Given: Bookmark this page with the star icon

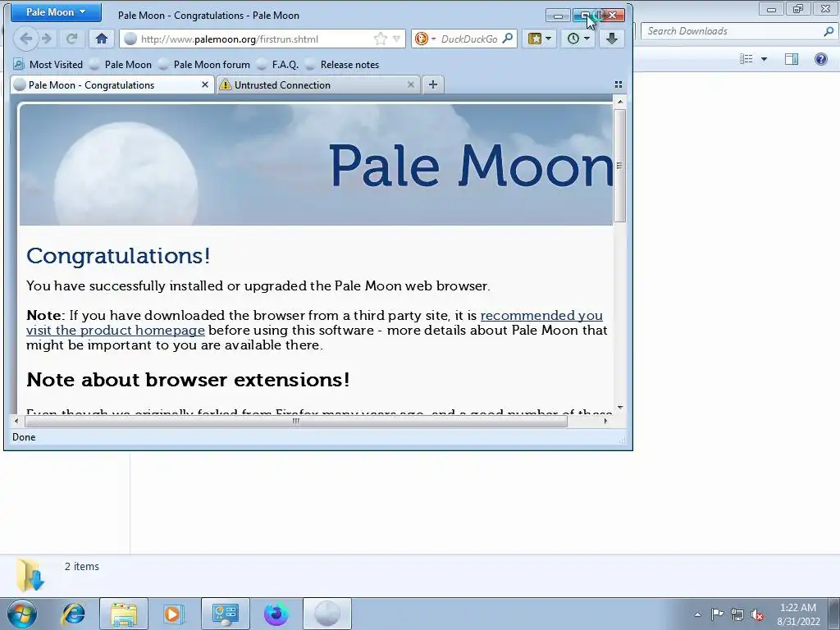Looking at the screenshot, I should (380, 39).
